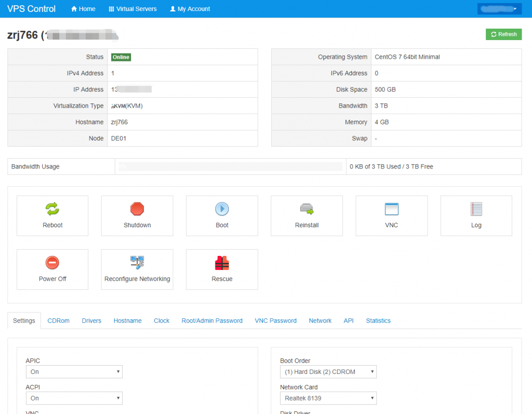The height and width of the screenshot is (414, 532).
Task: Click the 4 GB memory value
Action: point(382,122)
